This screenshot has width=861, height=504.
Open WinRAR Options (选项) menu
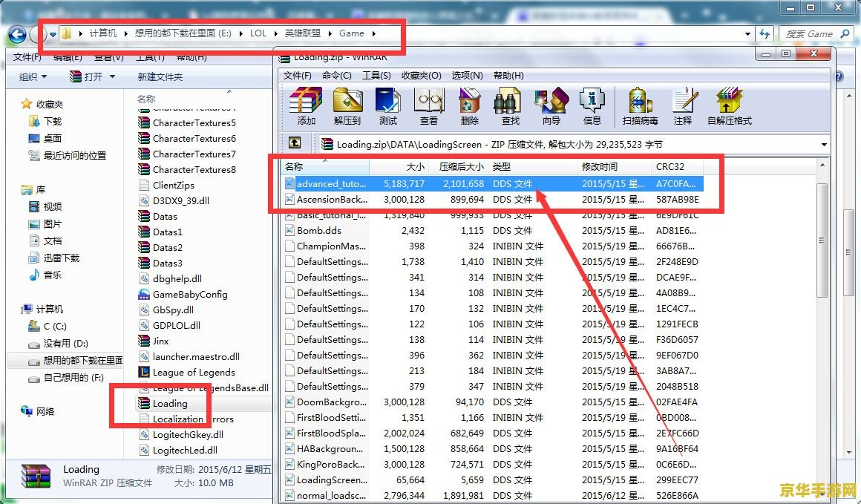pos(467,75)
